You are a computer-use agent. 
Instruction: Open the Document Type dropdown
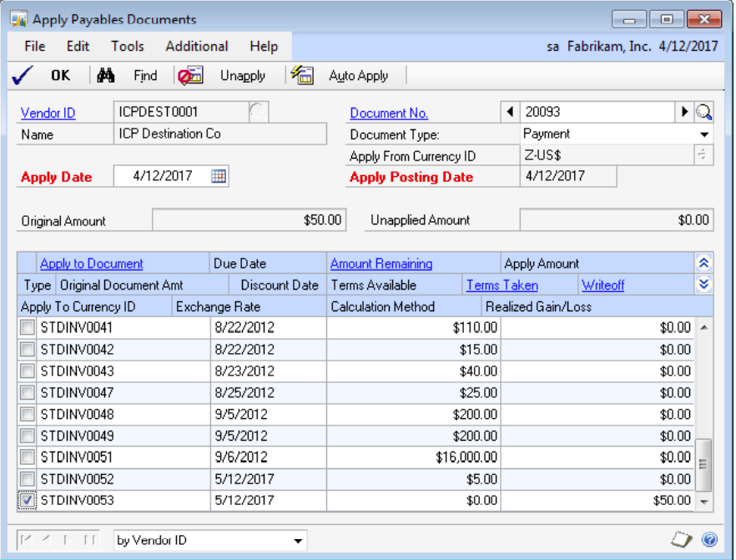(705, 134)
